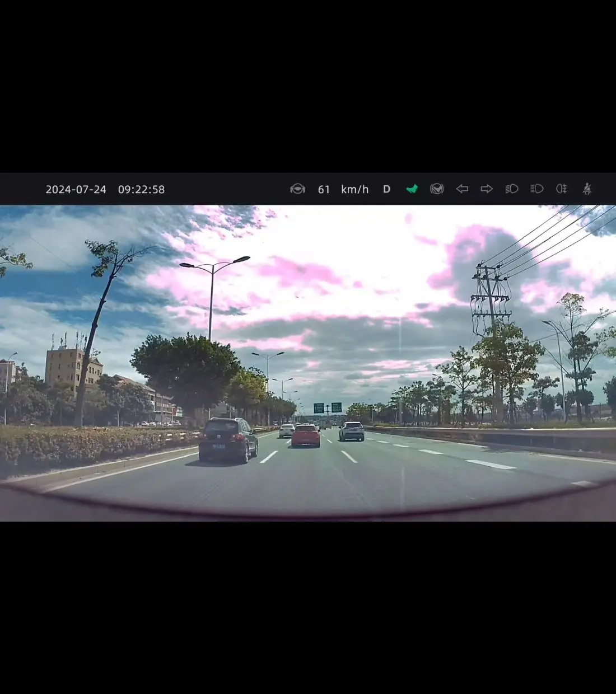Viewport: 616px width, 694px height.
Task: Select the high beam headlight icon
Action: coord(536,189)
